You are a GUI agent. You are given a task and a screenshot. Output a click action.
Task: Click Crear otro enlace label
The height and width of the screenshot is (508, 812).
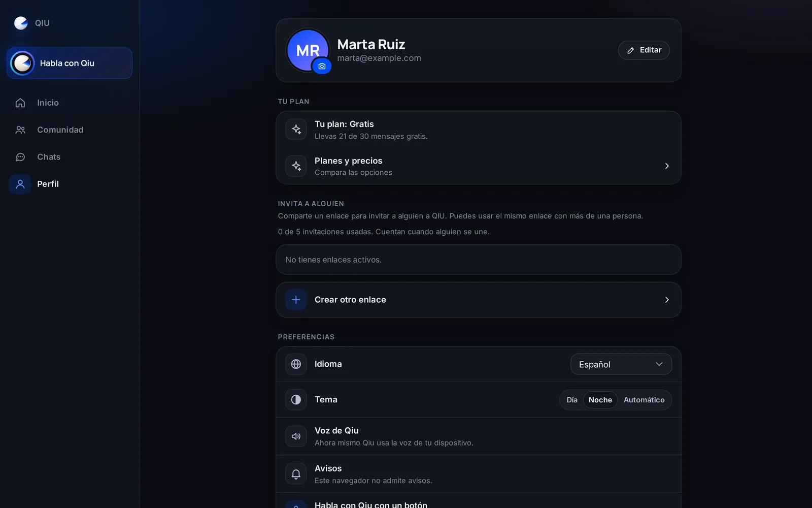tap(350, 300)
